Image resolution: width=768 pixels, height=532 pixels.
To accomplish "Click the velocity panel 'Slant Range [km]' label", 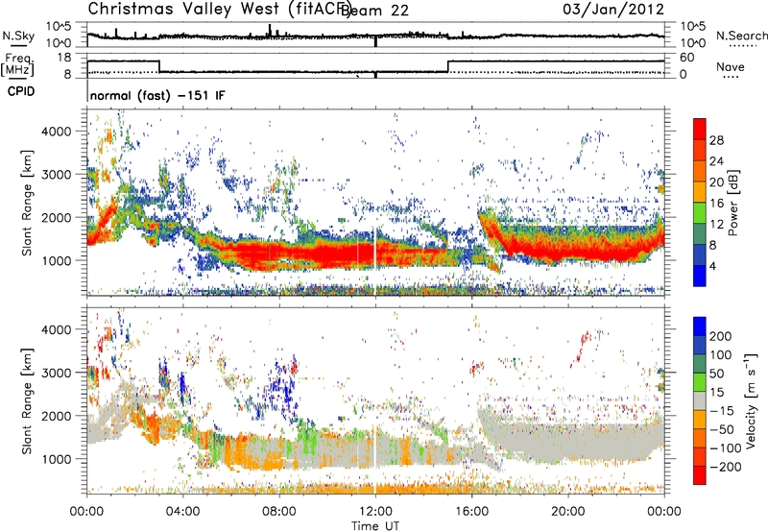I will click(x=27, y=401).
